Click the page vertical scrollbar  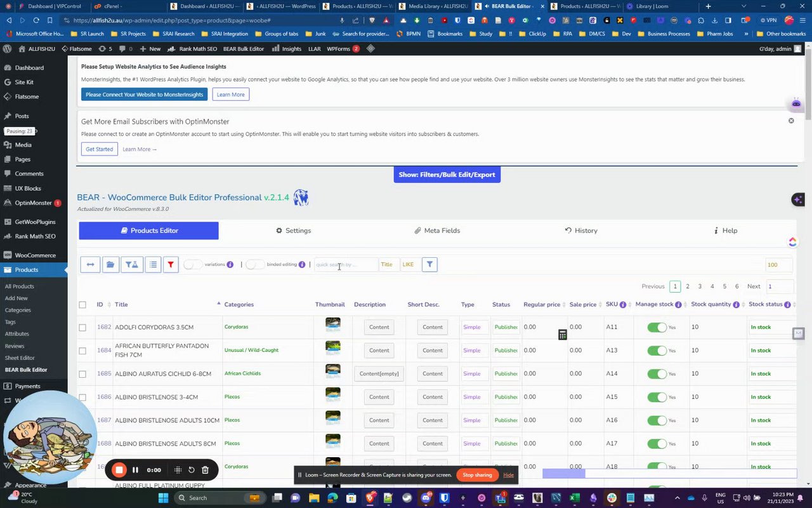pos(808,86)
